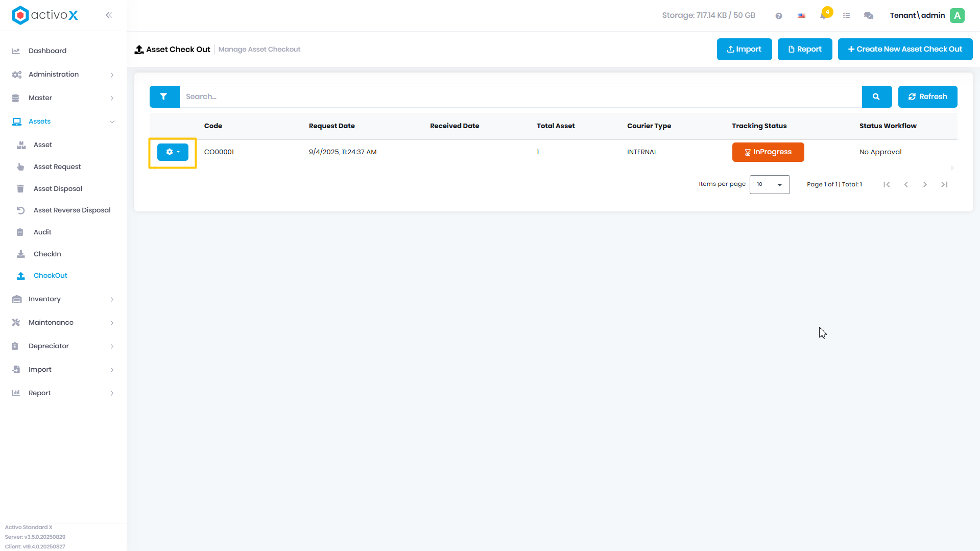980x551 pixels.
Task: Collapse the sidebar with double chevron
Action: tap(109, 15)
